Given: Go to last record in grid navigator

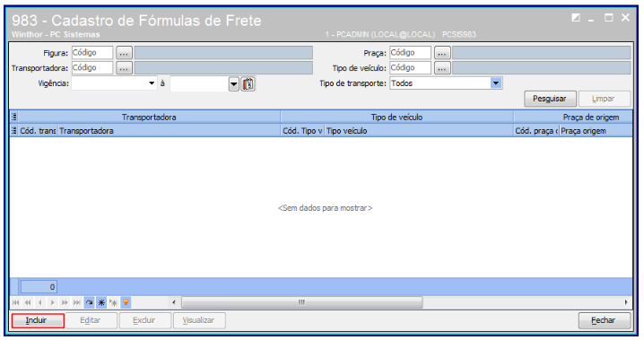Looking at the screenshot, I should [x=77, y=302].
